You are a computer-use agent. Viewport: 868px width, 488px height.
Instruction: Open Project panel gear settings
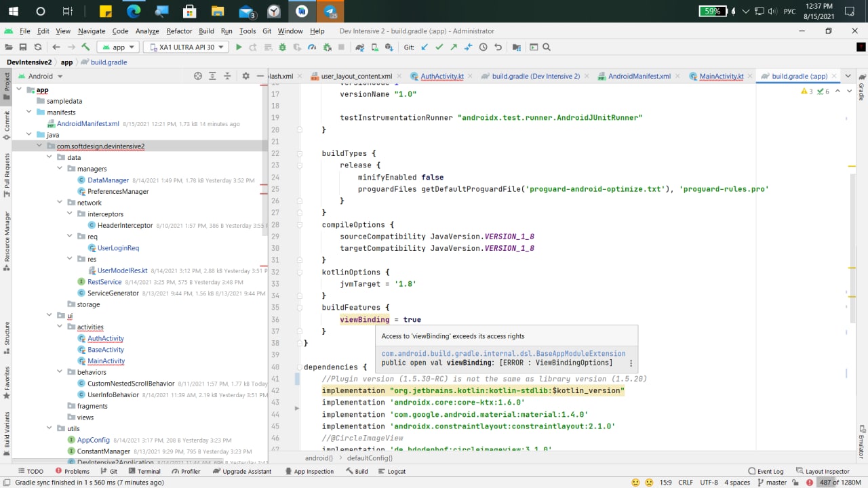pyautogui.click(x=245, y=76)
